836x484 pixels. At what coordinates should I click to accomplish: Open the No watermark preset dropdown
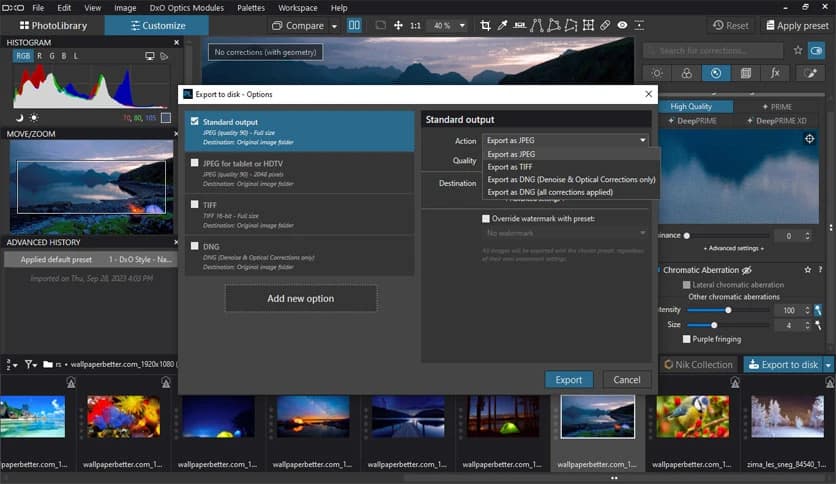566,233
